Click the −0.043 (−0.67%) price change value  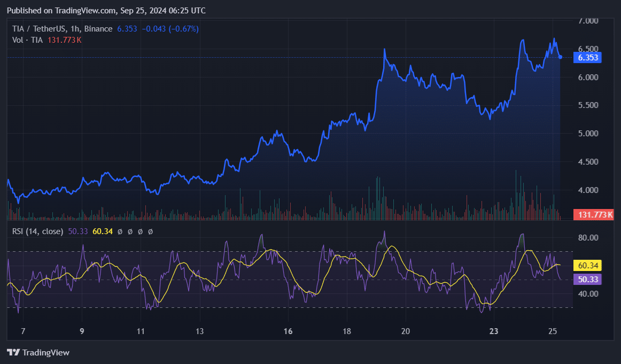[169, 29]
